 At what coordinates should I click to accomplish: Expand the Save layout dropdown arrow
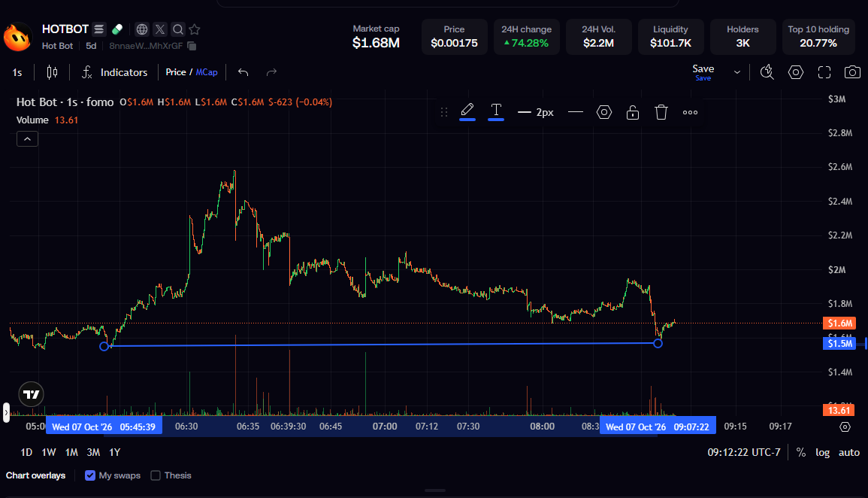[736, 72]
